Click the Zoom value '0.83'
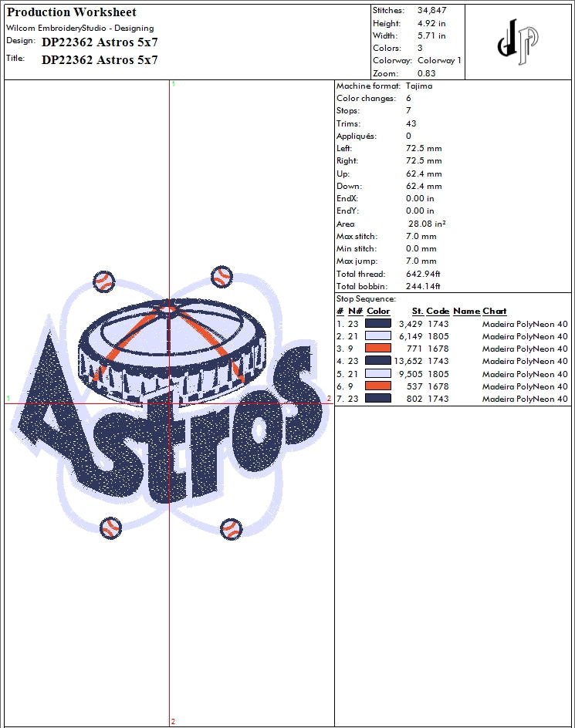 tap(426, 73)
